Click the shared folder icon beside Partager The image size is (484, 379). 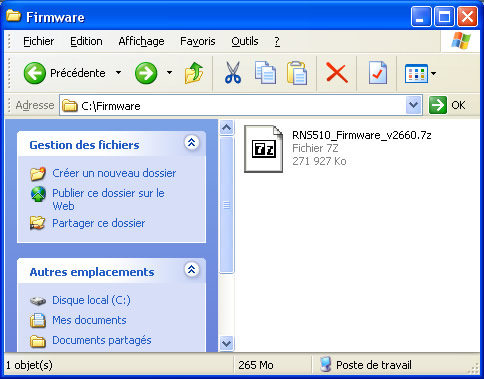click(x=37, y=223)
